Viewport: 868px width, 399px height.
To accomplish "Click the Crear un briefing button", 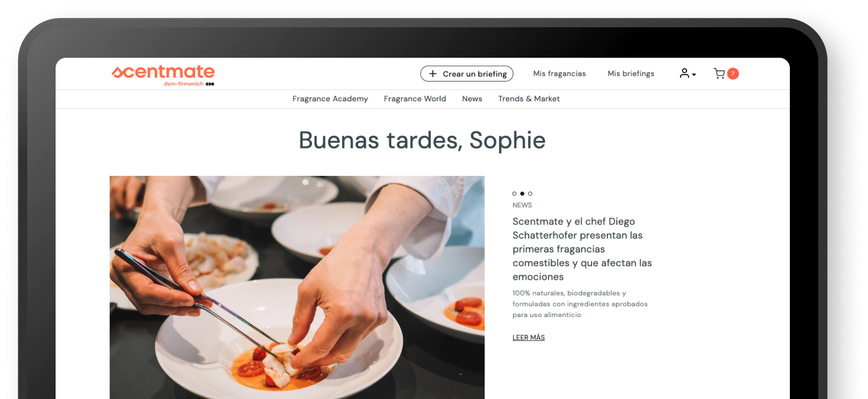I will 467,74.
